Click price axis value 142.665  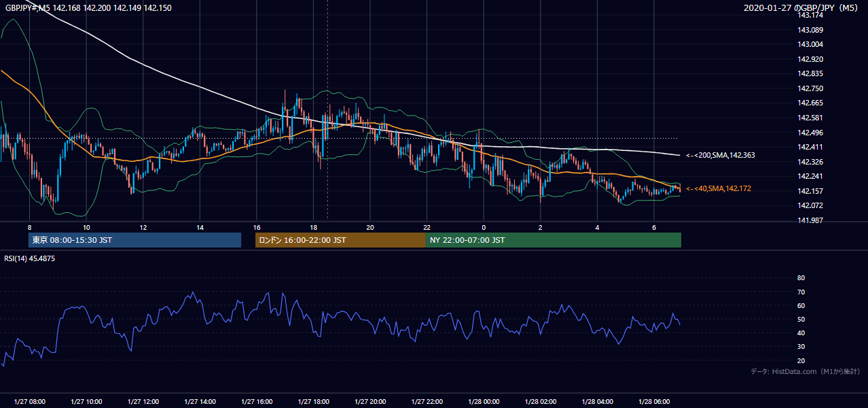pyautogui.click(x=811, y=103)
